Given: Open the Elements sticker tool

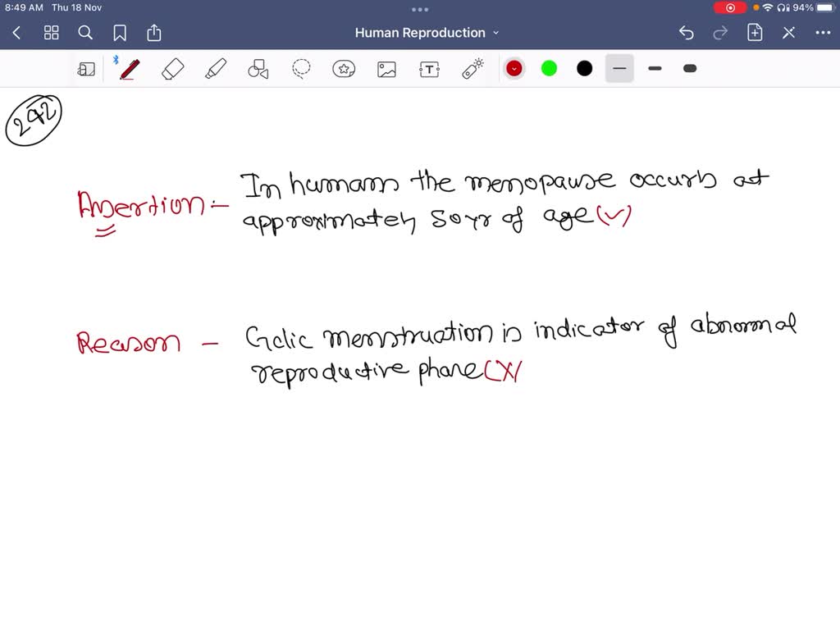Looking at the screenshot, I should click(344, 69).
